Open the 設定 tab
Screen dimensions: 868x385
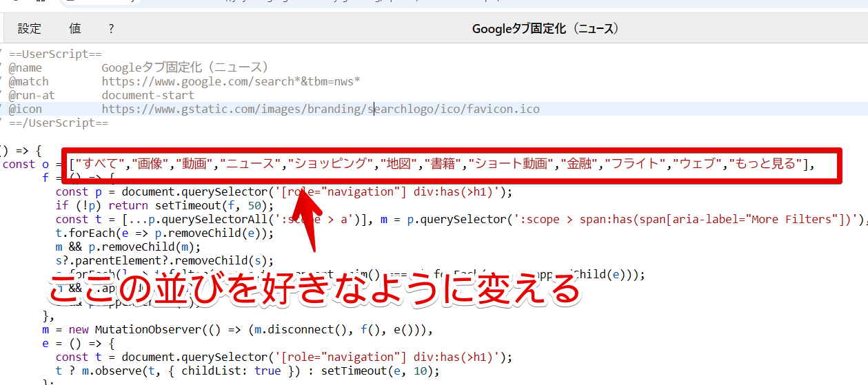(x=30, y=29)
